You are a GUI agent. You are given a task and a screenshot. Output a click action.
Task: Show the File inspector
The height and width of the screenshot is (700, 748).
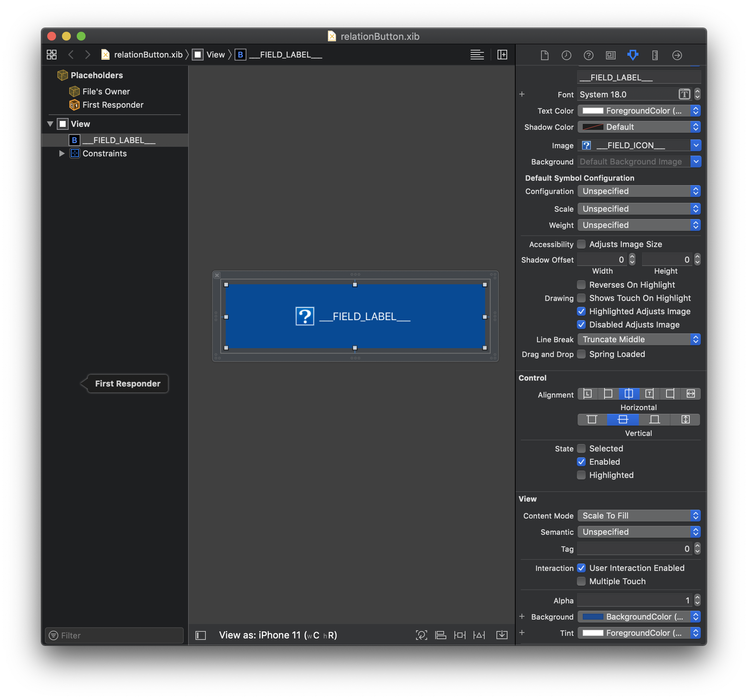(544, 55)
